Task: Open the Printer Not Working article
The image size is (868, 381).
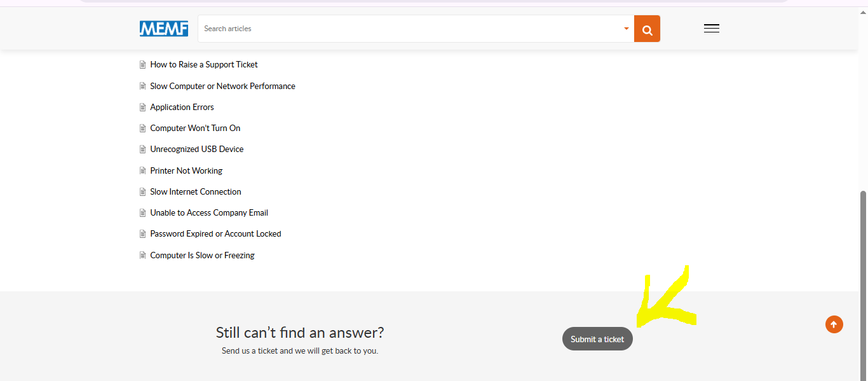Action: coord(186,171)
